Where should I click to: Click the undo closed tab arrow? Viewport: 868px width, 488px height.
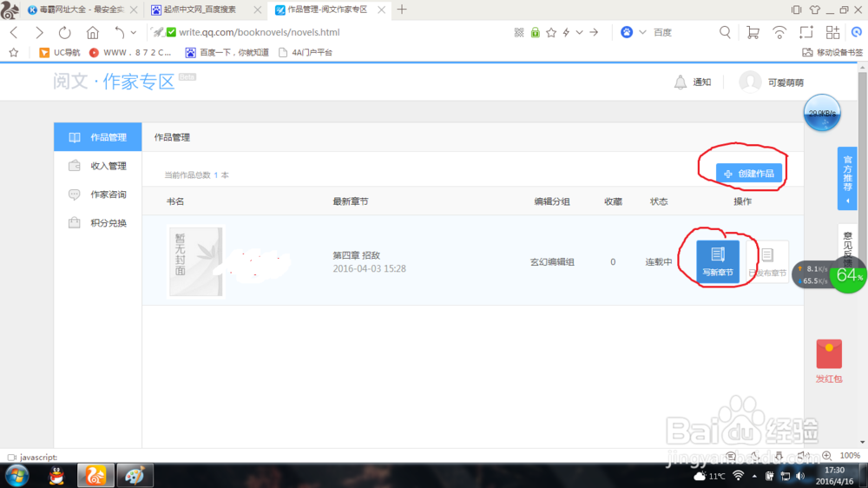(119, 33)
